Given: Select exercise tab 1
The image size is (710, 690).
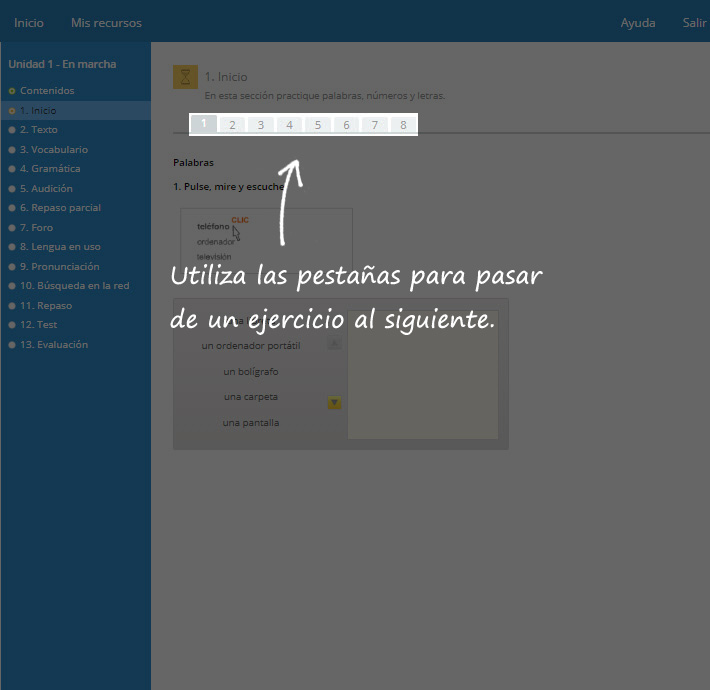Looking at the screenshot, I should click(x=203, y=125).
